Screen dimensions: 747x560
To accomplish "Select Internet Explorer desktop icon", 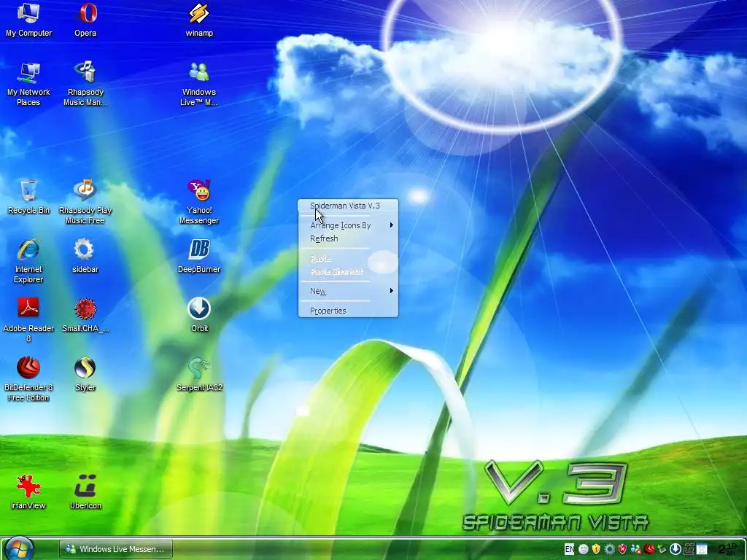I will [28, 261].
